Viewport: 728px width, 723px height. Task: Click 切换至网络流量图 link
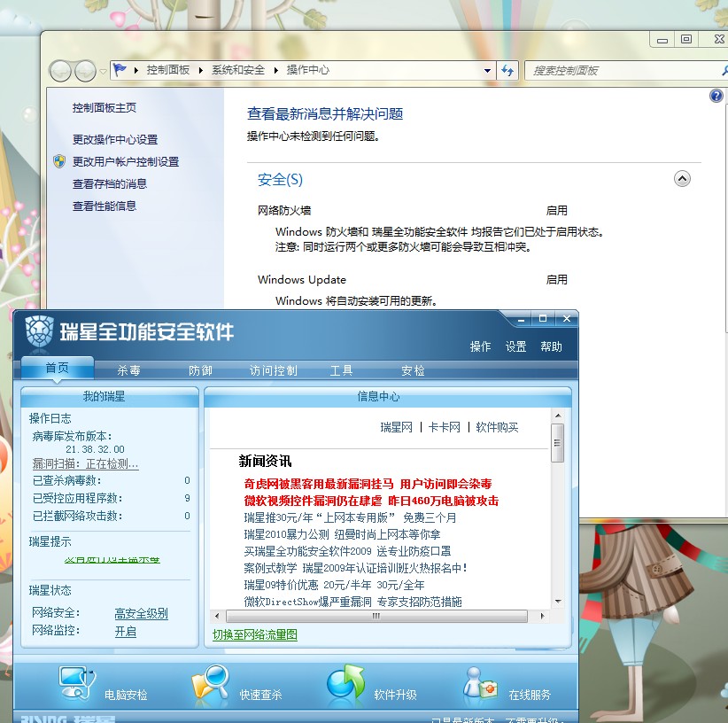255,634
